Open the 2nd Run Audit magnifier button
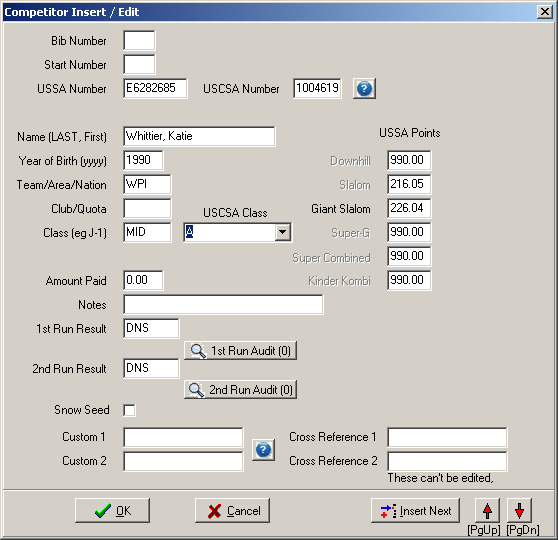The image size is (558, 540). pyautogui.click(x=240, y=389)
